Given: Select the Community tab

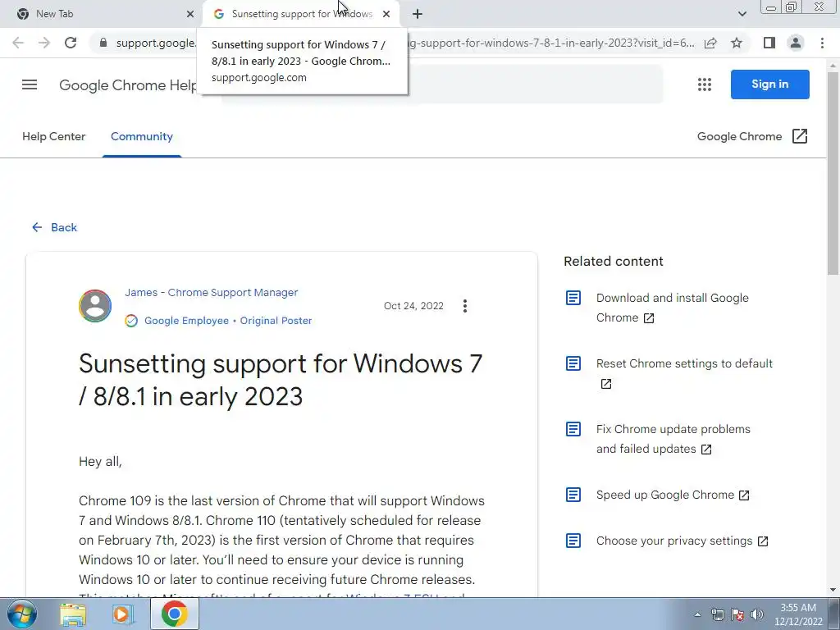Looking at the screenshot, I should [x=141, y=137].
